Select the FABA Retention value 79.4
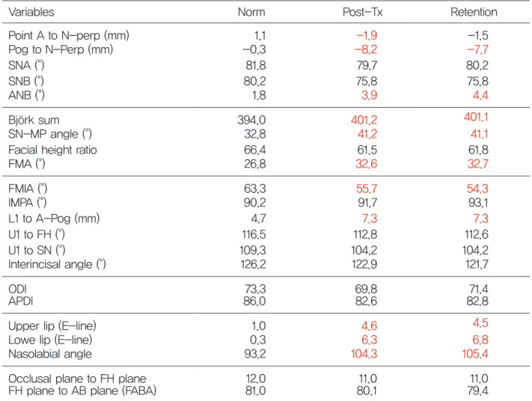The width and height of the screenshot is (532, 401). click(477, 391)
